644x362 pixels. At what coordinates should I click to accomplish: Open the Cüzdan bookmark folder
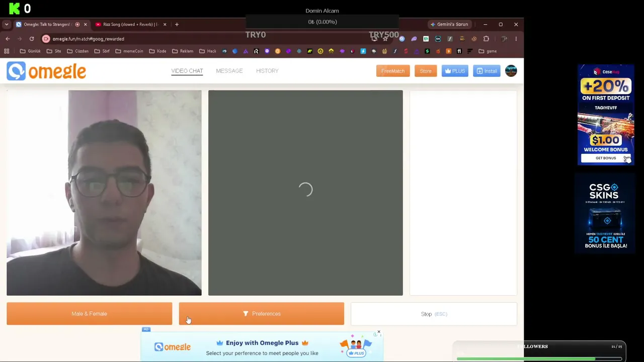coord(77,51)
